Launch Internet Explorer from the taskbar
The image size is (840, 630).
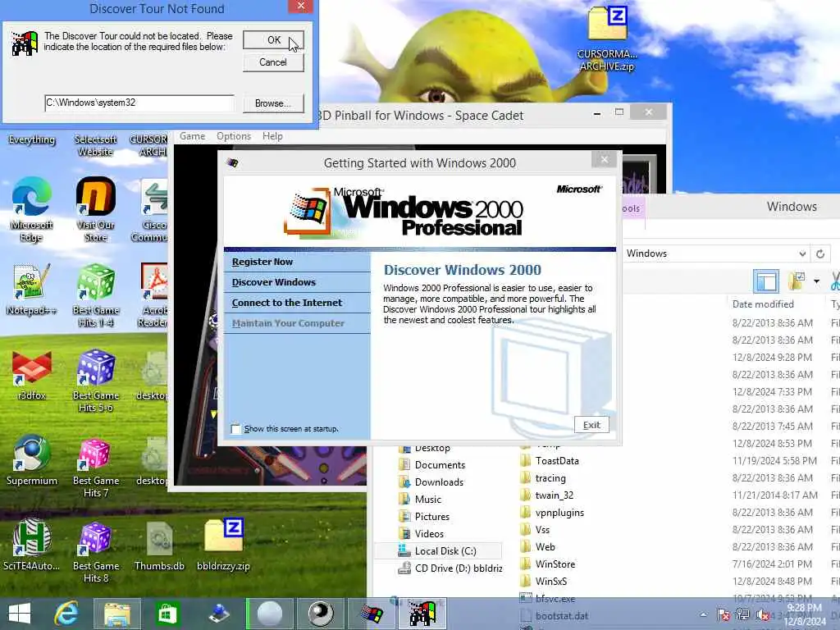pyautogui.click(x=67, y=614)
